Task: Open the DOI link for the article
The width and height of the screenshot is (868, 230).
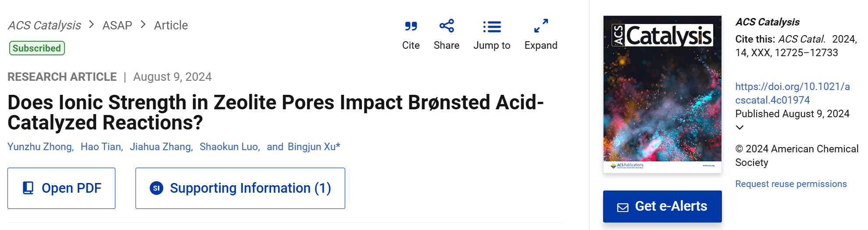Action: coord(793,93)
